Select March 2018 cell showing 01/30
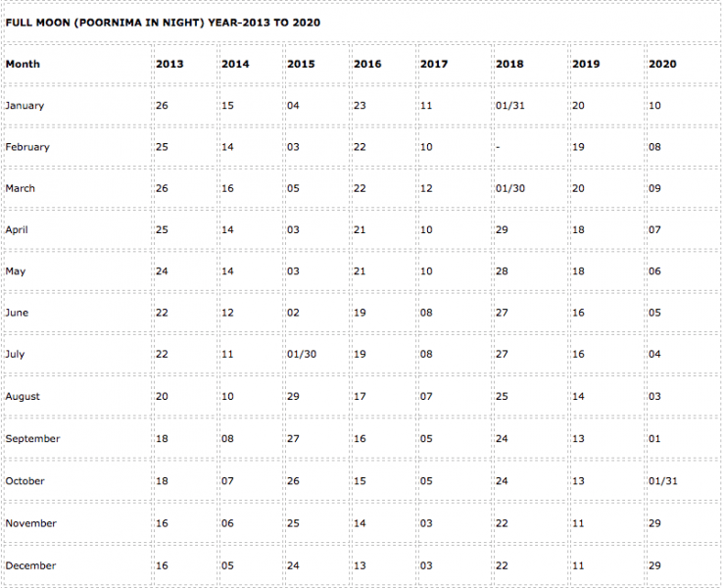Image resolution: width=724 pixels, height=588 pixels. [510, 188]
